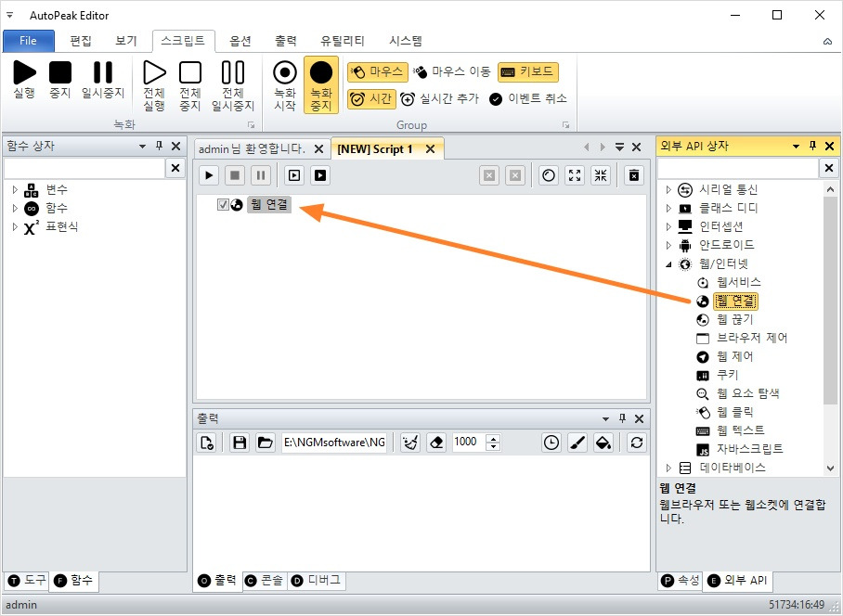Click the save icon in output toolbar
The width and height of the screenshot is (843, 616).
click(x=240, y=443)
